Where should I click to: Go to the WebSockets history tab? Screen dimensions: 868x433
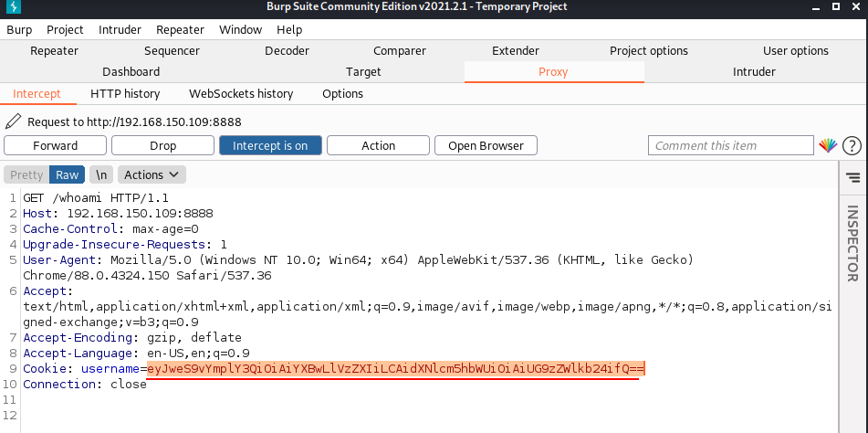(x=241, y=93)
